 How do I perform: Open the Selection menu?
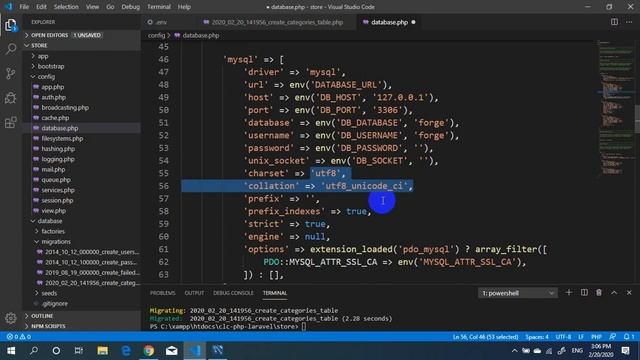point(66,7)
